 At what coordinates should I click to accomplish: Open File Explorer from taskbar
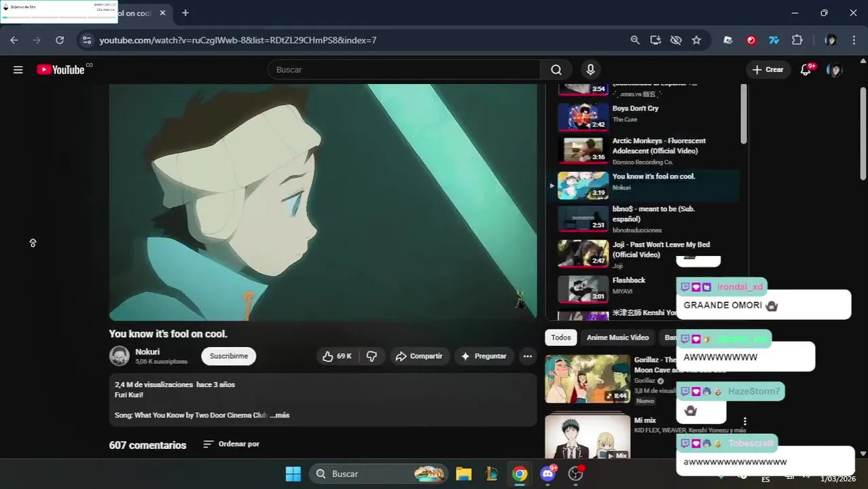pos(464,473)
